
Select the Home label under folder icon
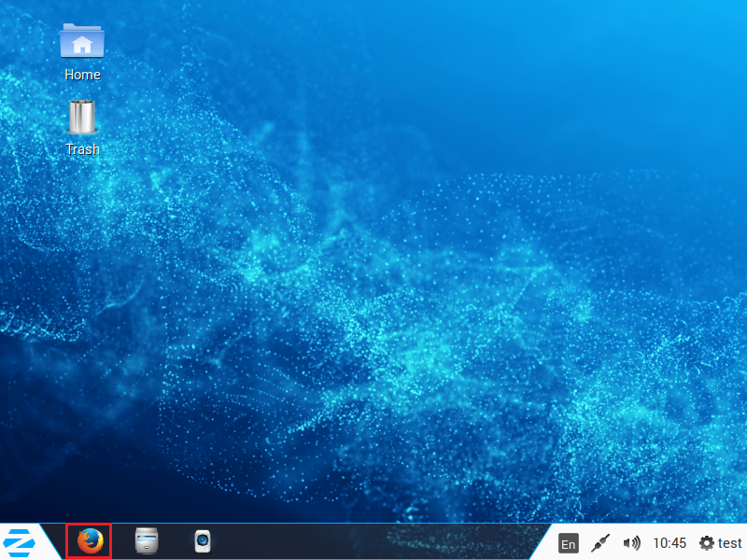click(x=82, y=75)
